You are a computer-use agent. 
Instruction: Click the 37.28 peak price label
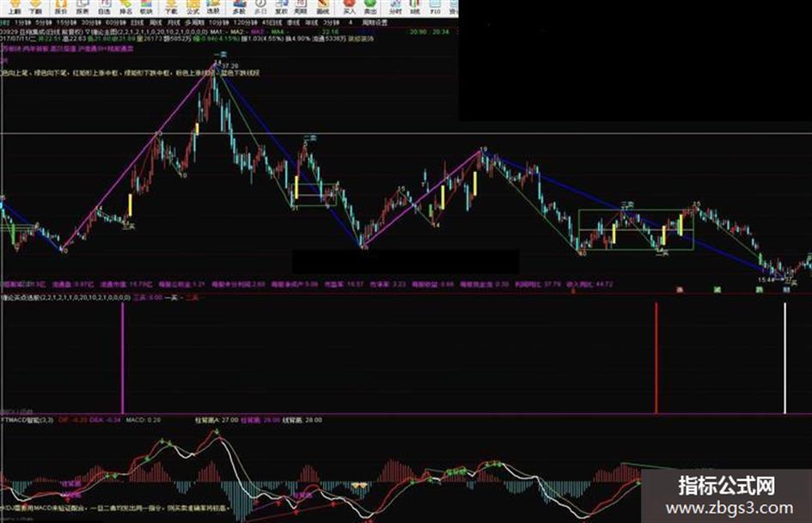pyautogui.click(x=230, y=66)
